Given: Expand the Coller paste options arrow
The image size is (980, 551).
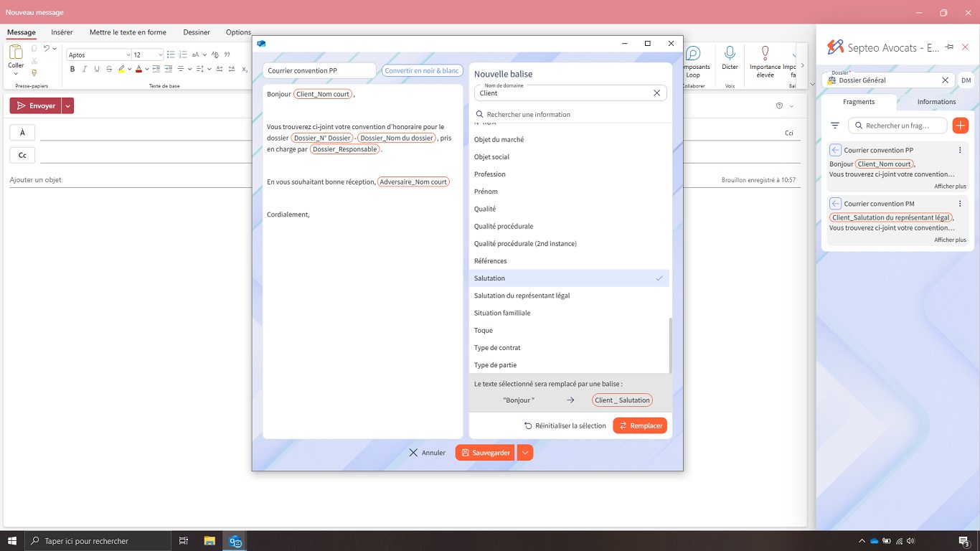Looking at the screenshot, I should click(16, 72).
